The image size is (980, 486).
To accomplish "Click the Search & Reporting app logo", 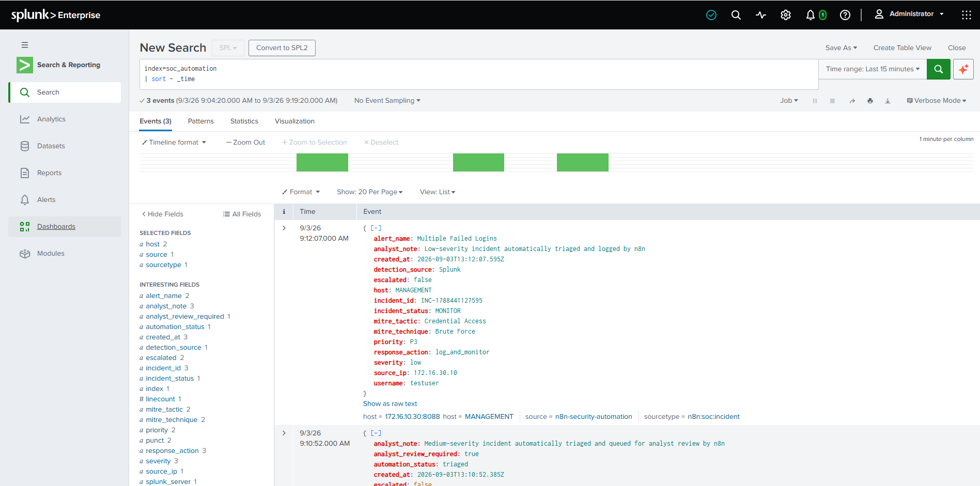I will coord(25,65).
